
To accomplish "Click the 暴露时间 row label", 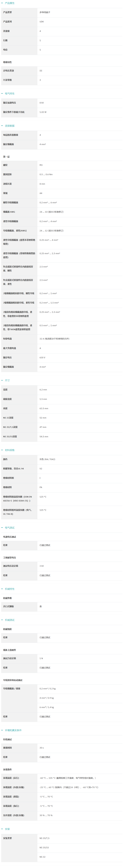I will coord(7,748).
